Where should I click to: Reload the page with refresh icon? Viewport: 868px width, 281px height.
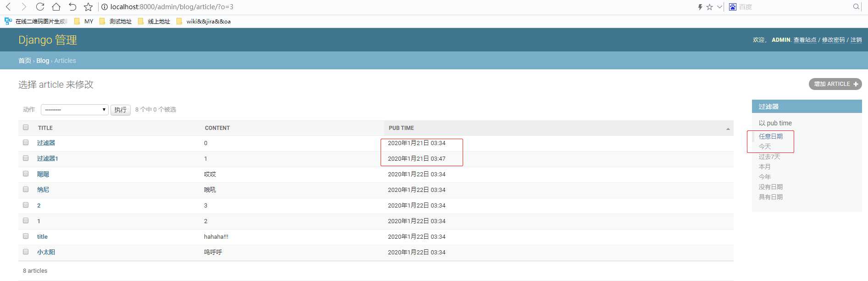40,7
